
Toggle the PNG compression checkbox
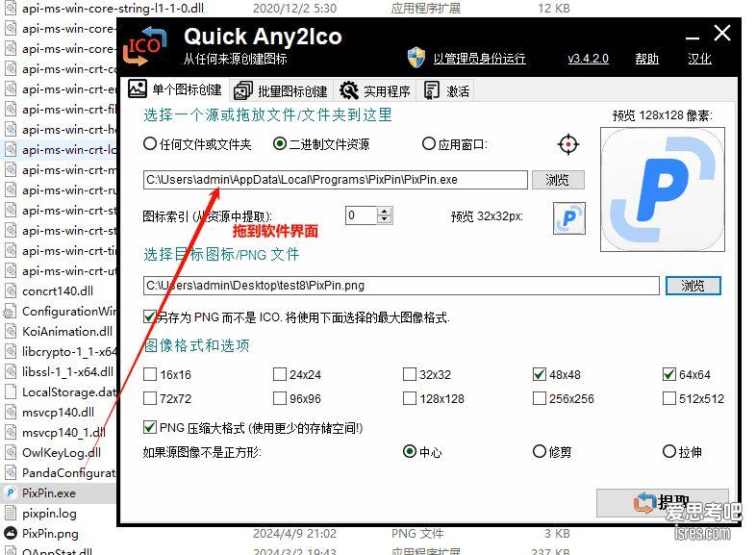tap(150, 427)
